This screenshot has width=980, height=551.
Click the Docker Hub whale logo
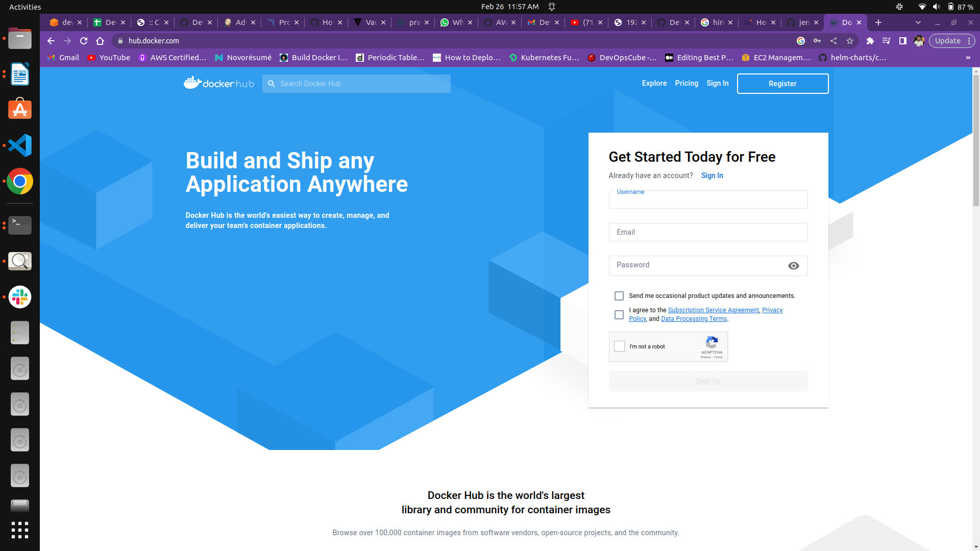(x=219, y=83)
